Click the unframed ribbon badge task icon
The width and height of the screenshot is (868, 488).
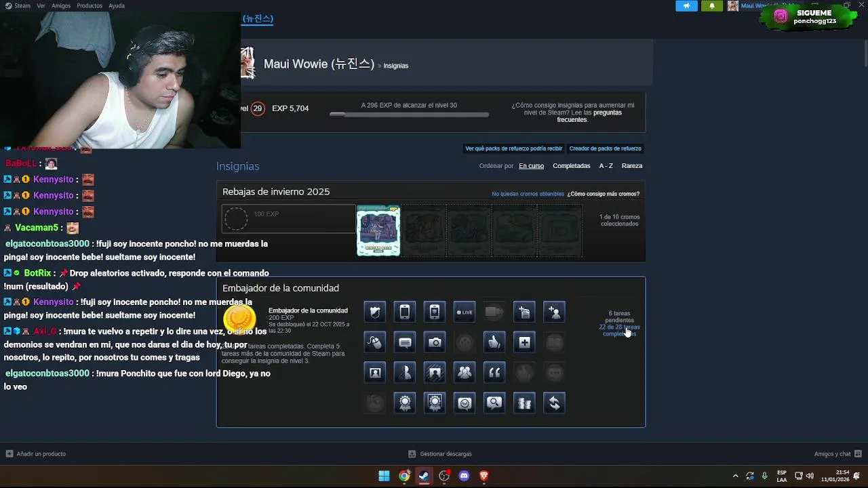pos(405,403)
